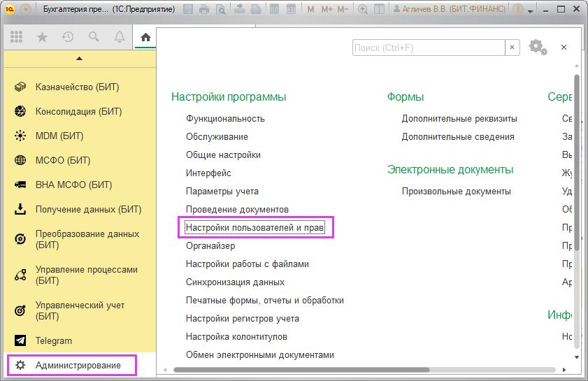Open the Функциональность settings link
This screenshot has height=381, width=588.
click(x=225, y=119)
